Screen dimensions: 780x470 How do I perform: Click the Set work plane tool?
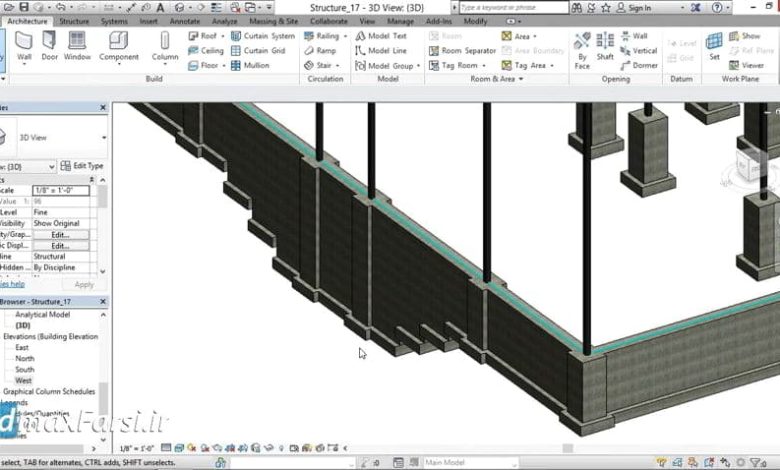714,46
